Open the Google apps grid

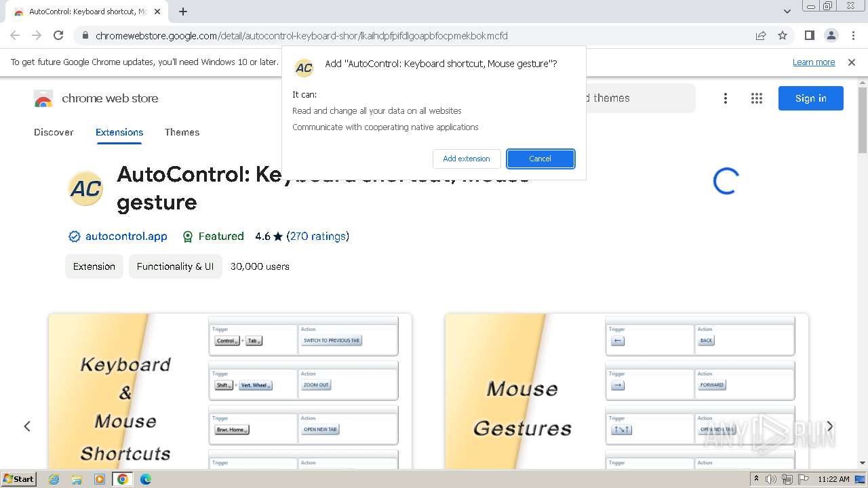(x=757, y=99)
